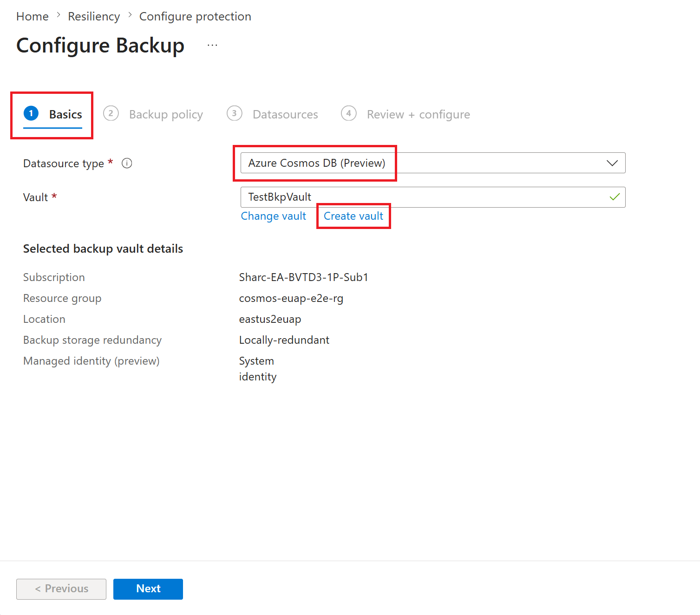Screen dimensions: 700x615
Task: Click the Configure Backup page title
Action: 100,46
